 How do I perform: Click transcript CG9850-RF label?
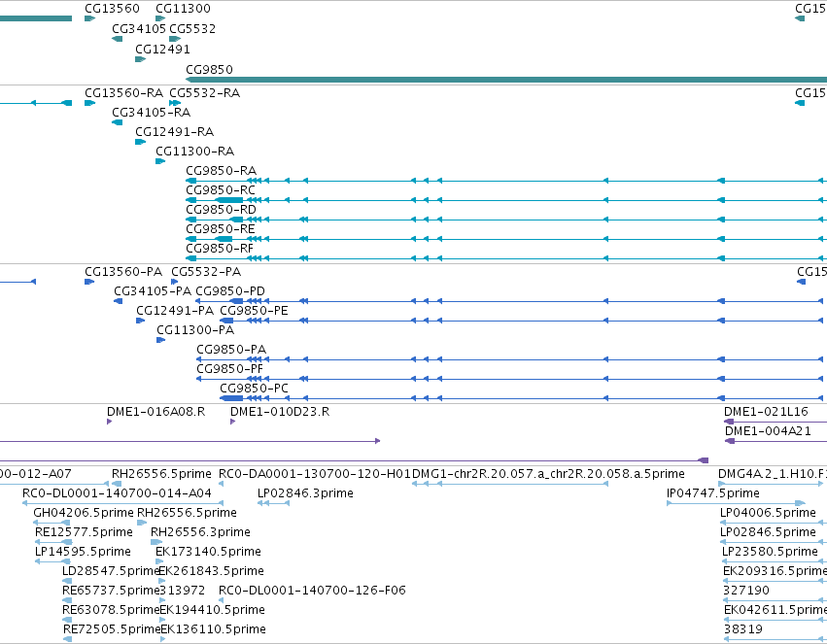point(220,250)
